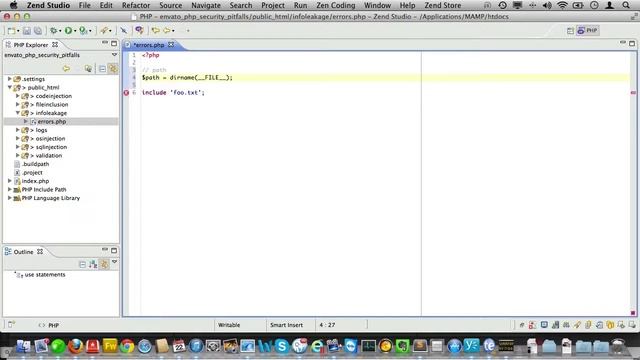The width and height of the screenshot is (640, 360).
Task: Click the green Run toolbar icon
Action: (x=68, y=31)
